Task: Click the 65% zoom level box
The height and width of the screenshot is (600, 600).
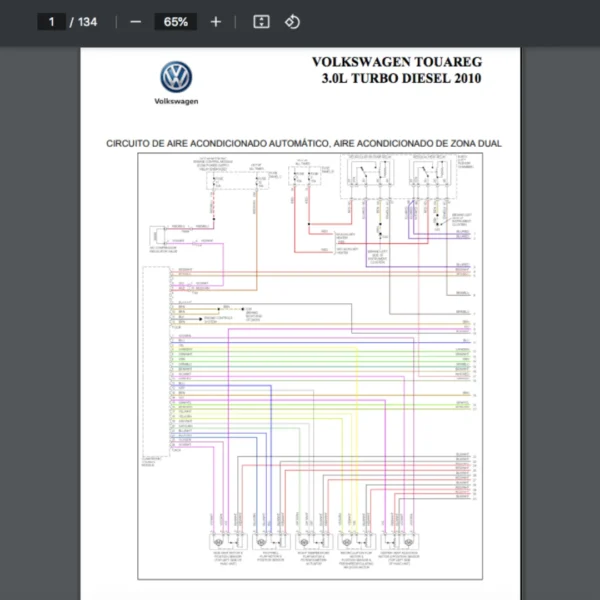Action: click(x=176, y=22)
